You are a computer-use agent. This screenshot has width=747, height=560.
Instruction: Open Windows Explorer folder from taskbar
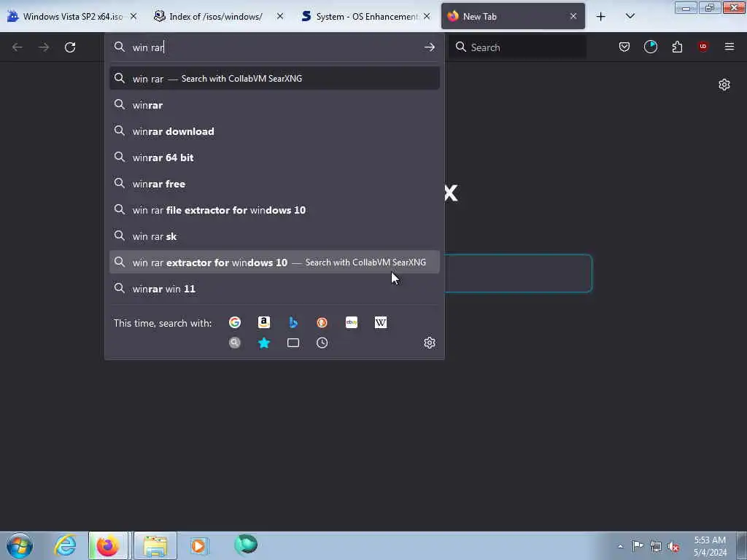(x=155, y=545)
